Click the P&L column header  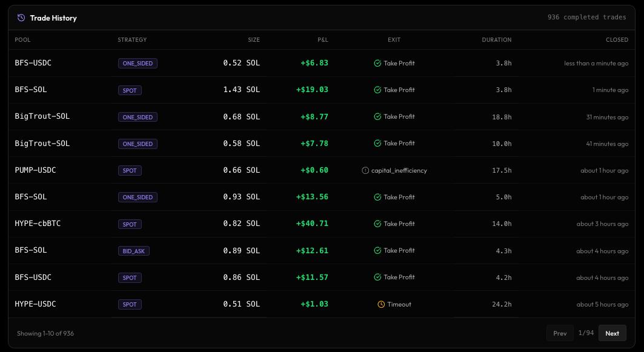[x=323, y=40]
